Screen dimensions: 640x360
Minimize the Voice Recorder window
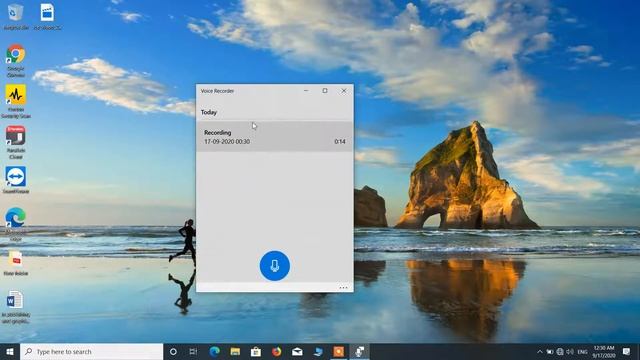click(x=306, y=91)
